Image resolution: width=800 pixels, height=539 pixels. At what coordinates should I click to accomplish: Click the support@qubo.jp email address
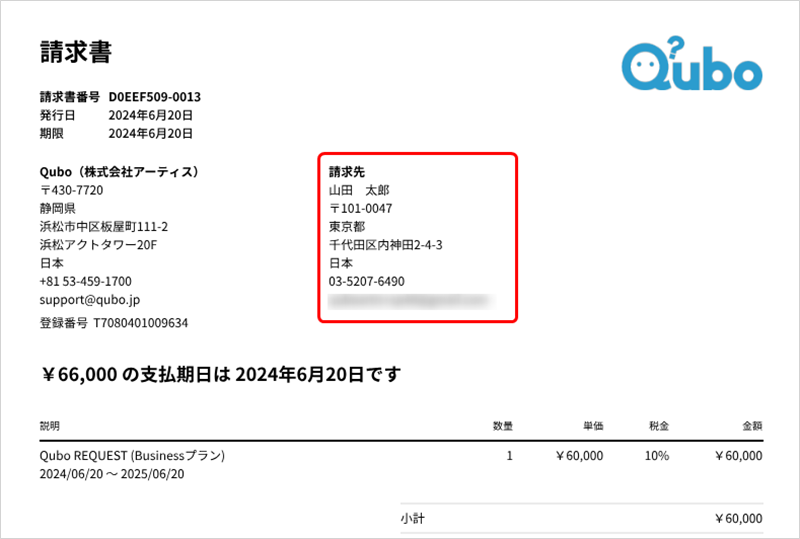click(90, 300)
